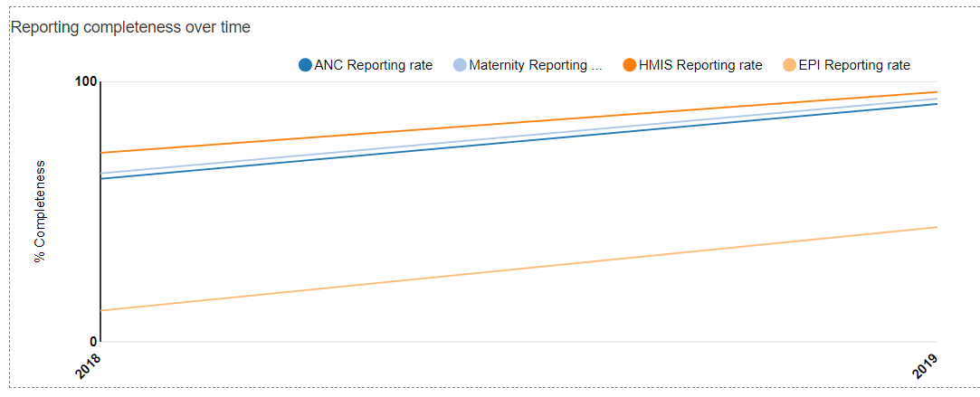Toggle the Maternity Reporting series label
This screenshot has width=980, height=397.
pos(536,65)
